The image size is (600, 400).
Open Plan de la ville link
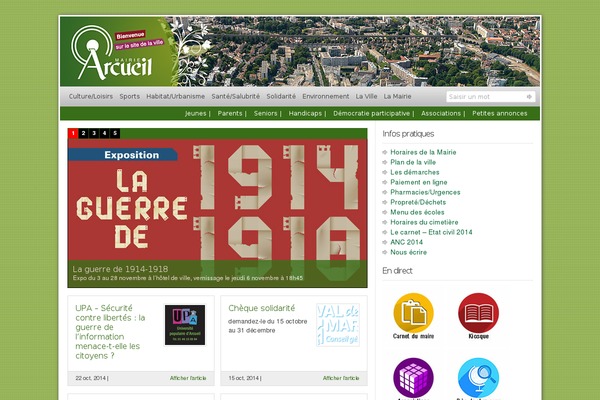pos(413,162)
